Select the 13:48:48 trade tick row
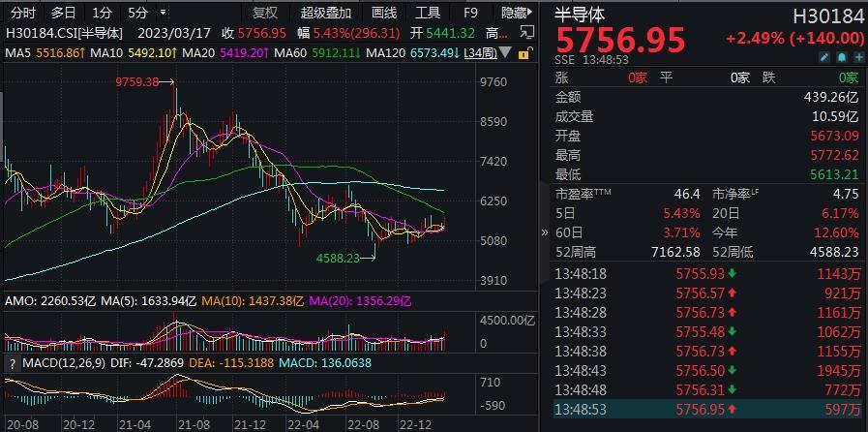This screenshot has width=868, height=432. [x=708, y=390]
